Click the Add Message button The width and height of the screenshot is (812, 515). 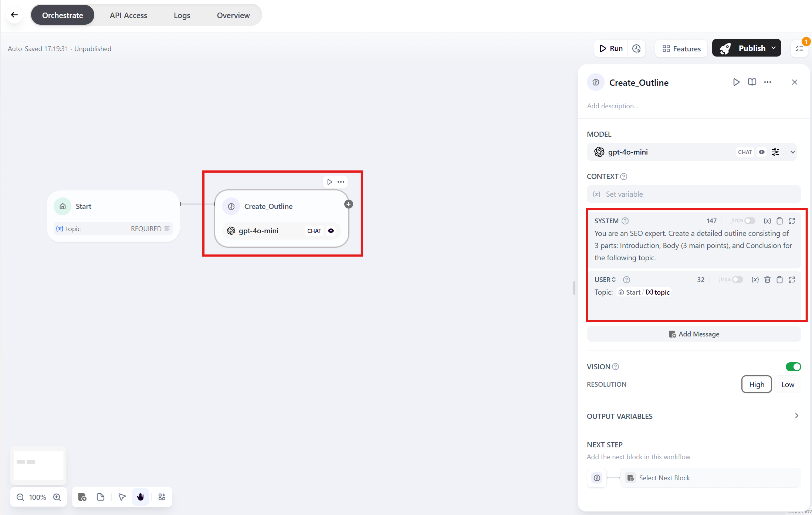coord(694,334)
